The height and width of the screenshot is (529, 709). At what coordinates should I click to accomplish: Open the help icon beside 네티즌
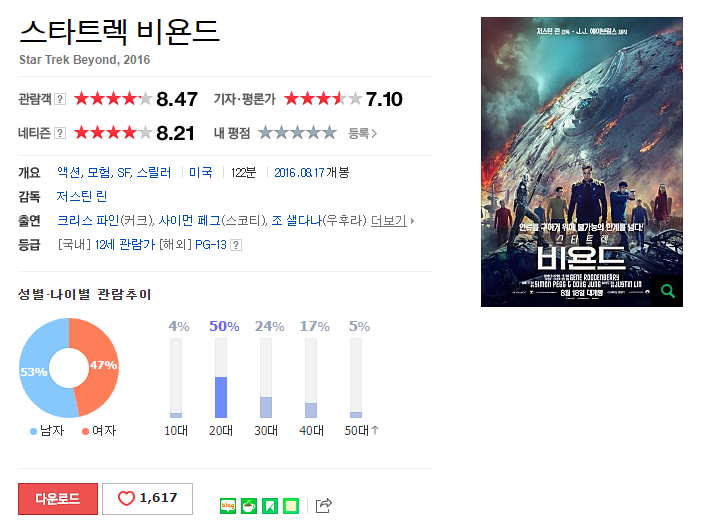[x=60, y=133]
